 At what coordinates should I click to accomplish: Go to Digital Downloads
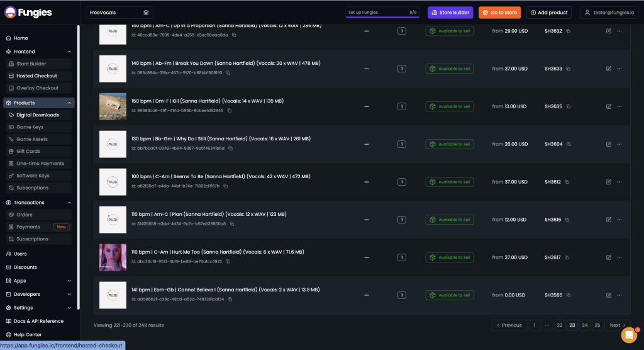pos(38,115)
